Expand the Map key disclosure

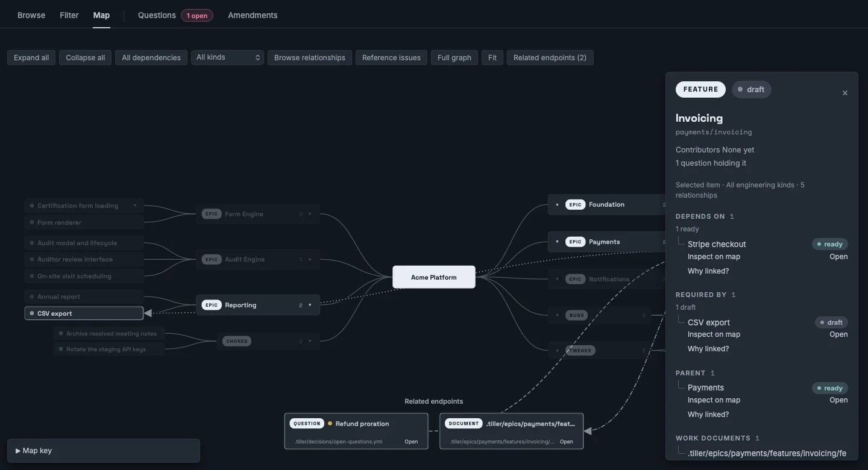(103, 451)
